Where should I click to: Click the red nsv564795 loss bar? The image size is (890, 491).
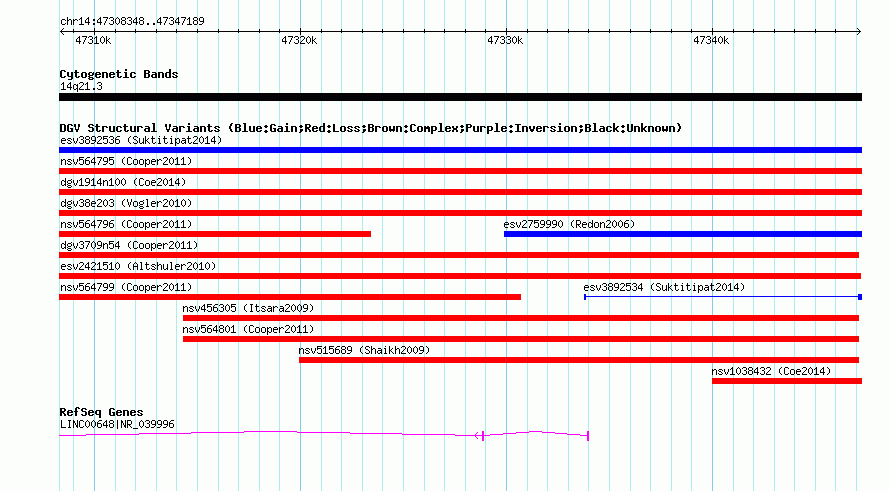(460, 171)
